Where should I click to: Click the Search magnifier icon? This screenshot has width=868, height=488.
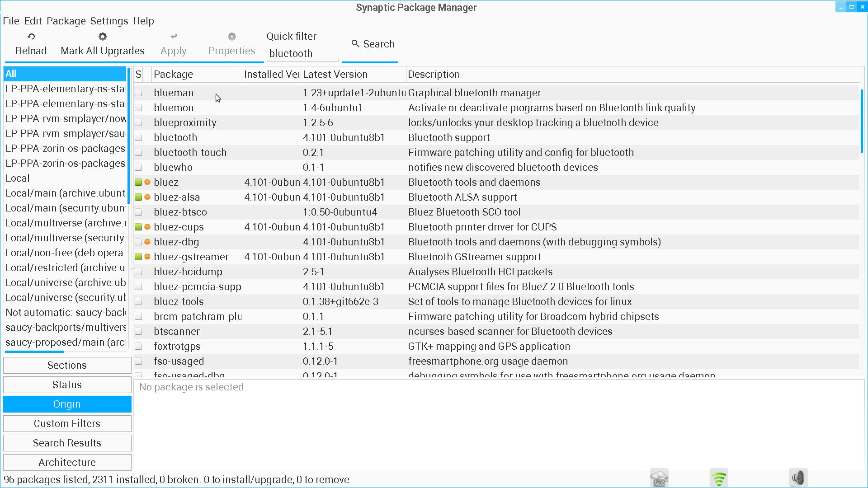355,43
